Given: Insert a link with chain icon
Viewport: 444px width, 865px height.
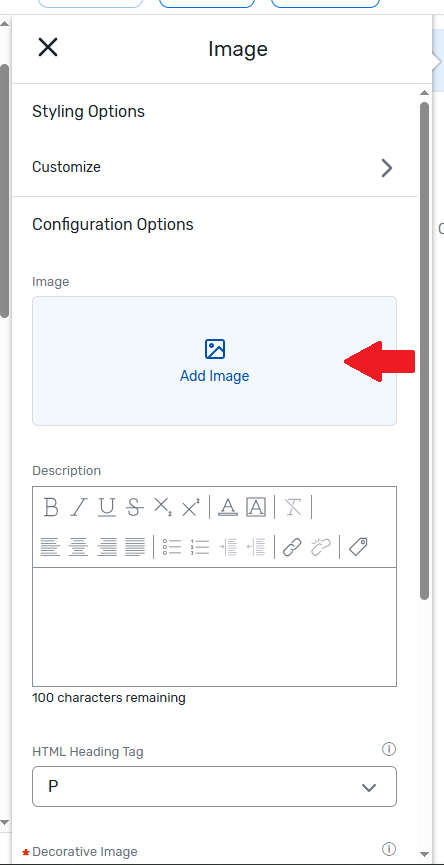Looking at the screenshot, I should [x=292, y=547].
